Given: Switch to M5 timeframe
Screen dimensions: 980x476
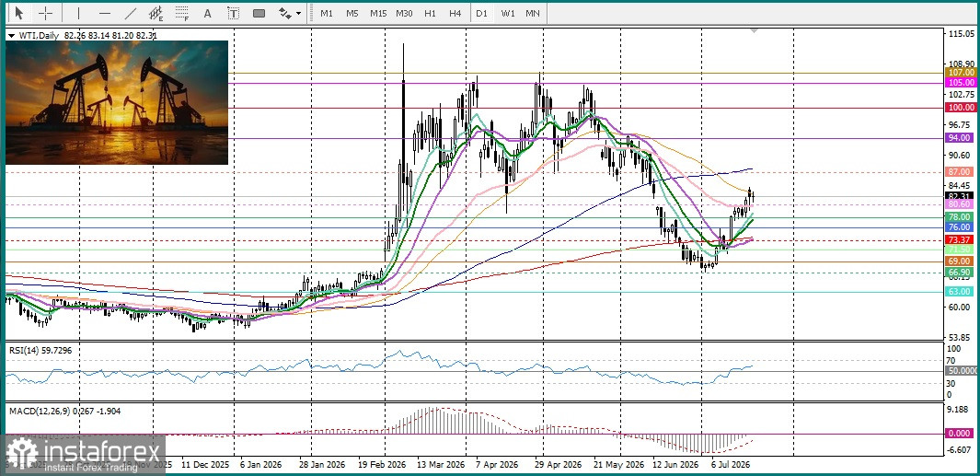Looking at the screenshot, I should pos(352,13).
